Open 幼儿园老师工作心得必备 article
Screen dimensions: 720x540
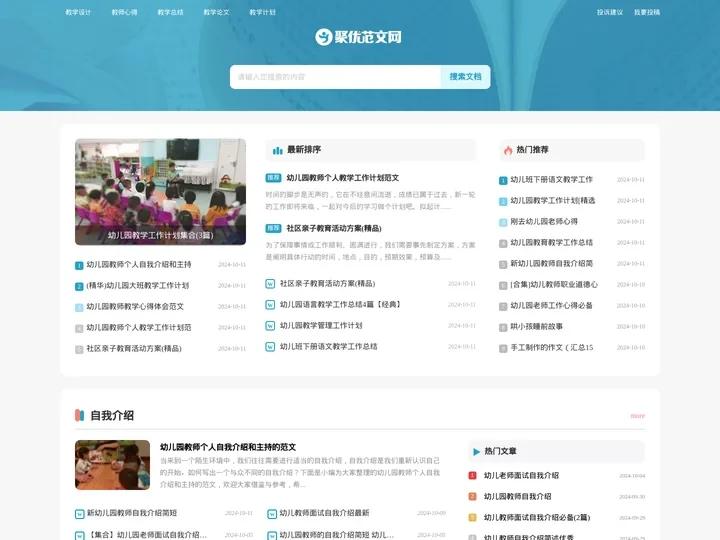point(551,305)
